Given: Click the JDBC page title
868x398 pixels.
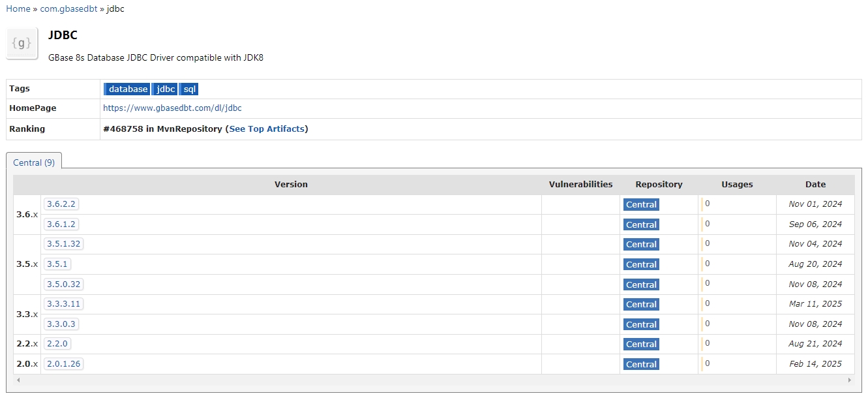Looking at the screenshot, I should (63, 35).
